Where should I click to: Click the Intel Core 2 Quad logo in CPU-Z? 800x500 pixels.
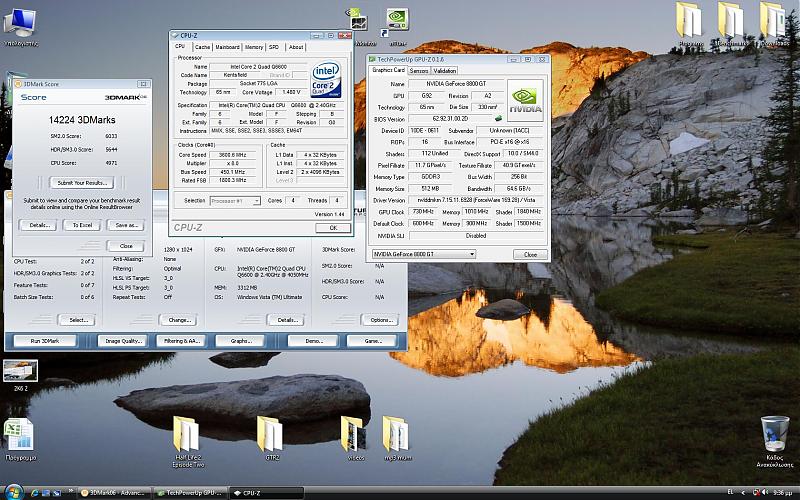(326, 80)
